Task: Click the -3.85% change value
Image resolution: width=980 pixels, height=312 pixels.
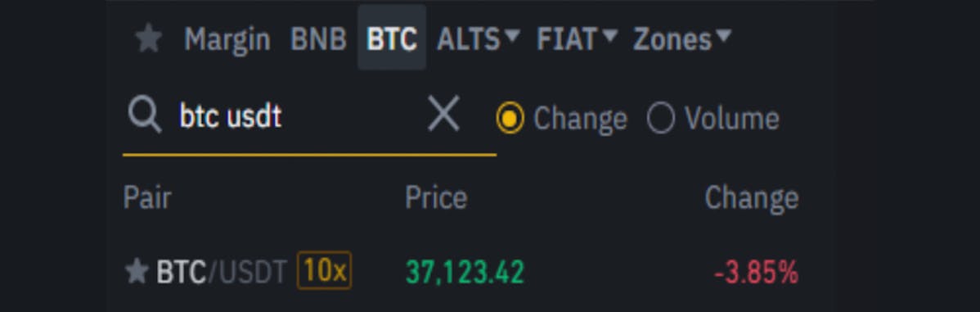Action: [756, 272]
